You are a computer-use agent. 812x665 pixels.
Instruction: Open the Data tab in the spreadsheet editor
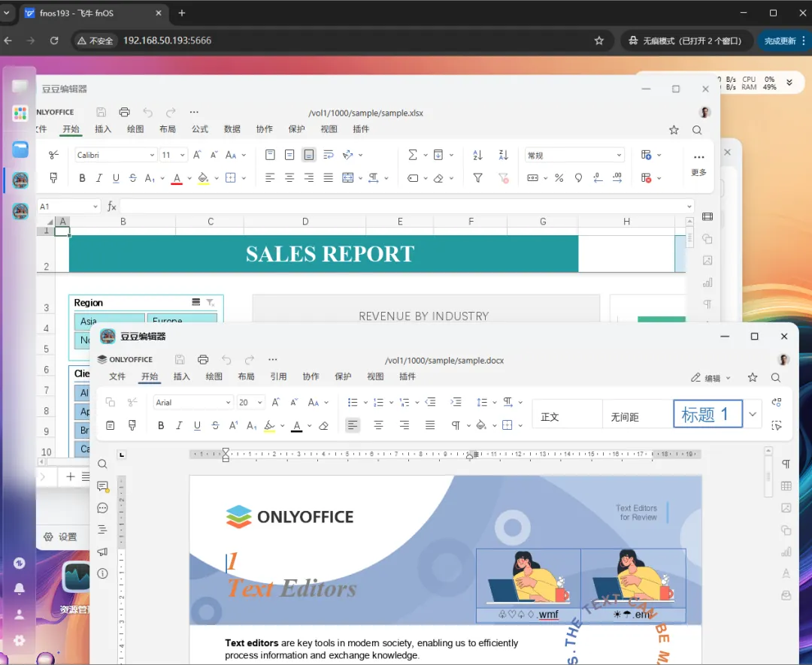pos(232,129)
